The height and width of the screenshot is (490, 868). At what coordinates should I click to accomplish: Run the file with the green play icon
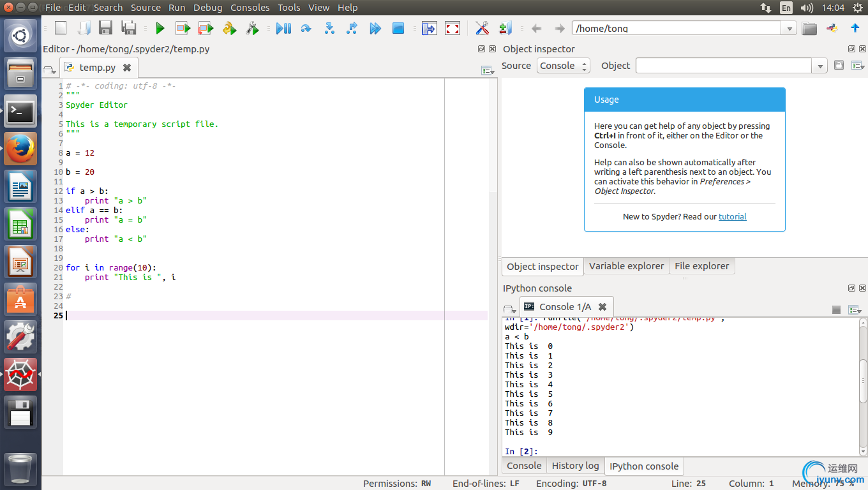click(x=160, y=28)
